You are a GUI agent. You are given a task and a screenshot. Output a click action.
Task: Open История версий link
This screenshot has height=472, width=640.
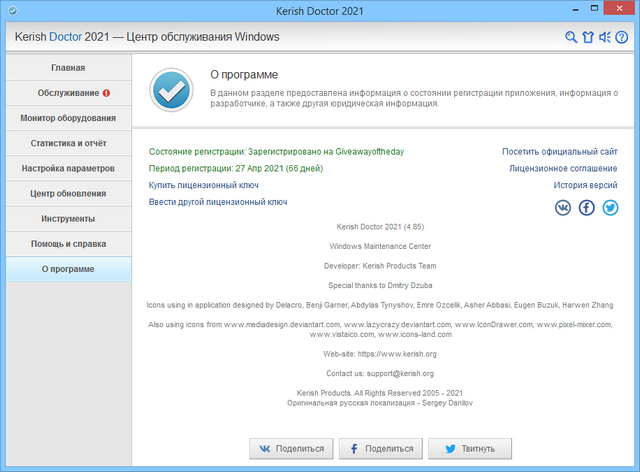tap(585, 185)
